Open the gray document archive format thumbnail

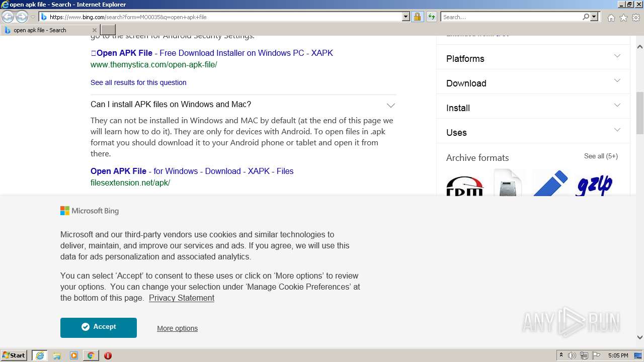point(508,183)
